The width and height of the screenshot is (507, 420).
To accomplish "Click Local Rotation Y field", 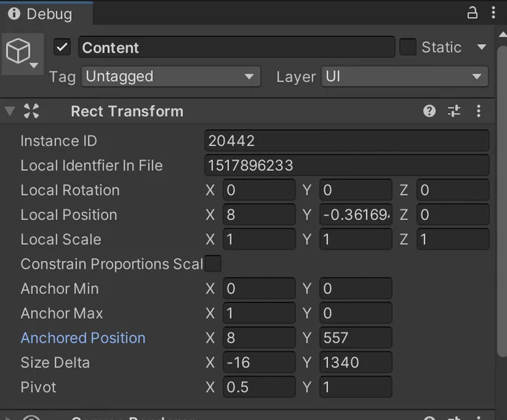I will [x=356, y=190].
